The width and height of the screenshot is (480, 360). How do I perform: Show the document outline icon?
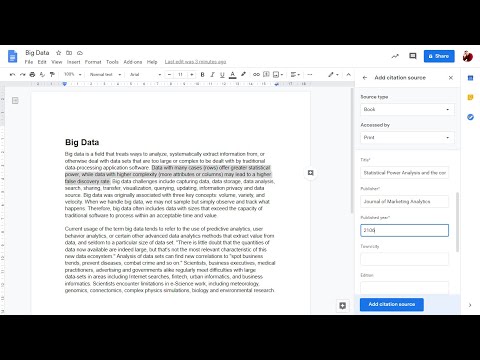coord(15,101)
